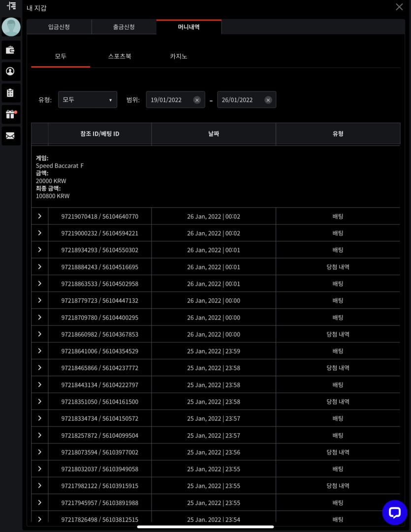Switch to the 카지노 sub-tab
The height and width of the screenshot is (532, 411).
click(179, 57)
